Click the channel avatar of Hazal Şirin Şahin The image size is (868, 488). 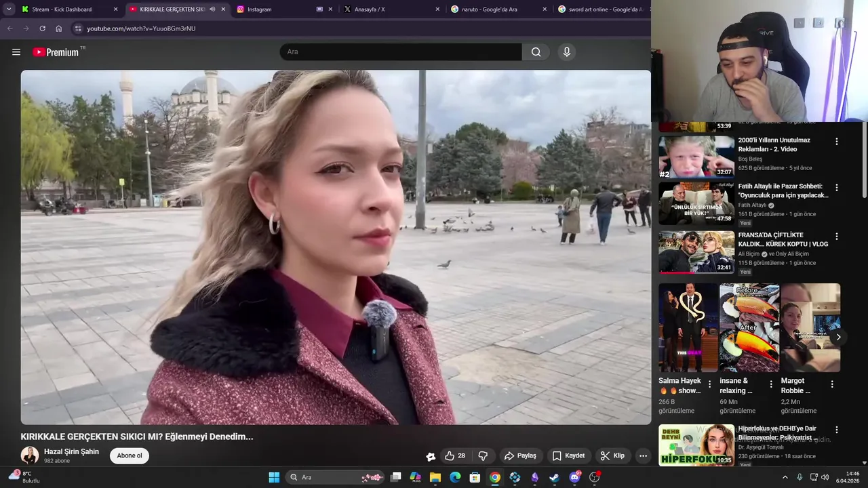30,455
